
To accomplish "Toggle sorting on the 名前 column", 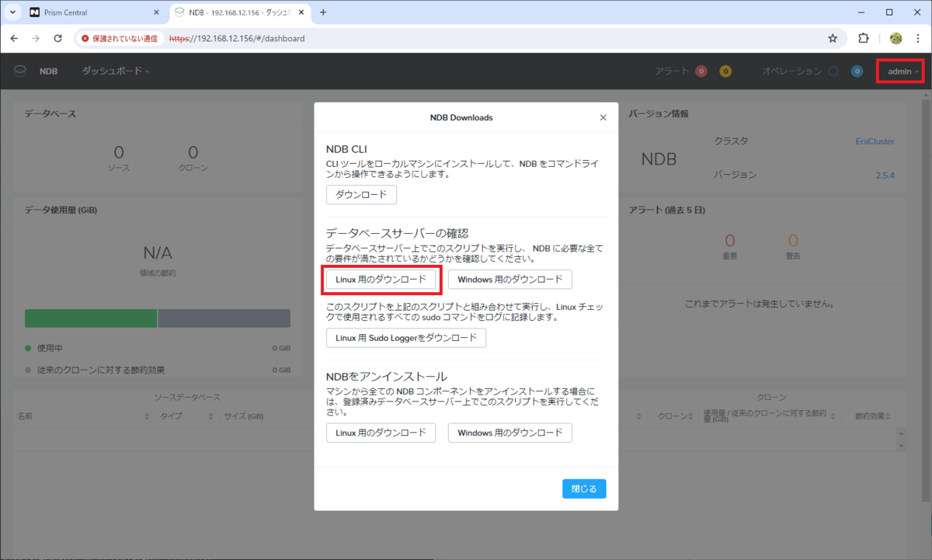I will tap(145, 416).
